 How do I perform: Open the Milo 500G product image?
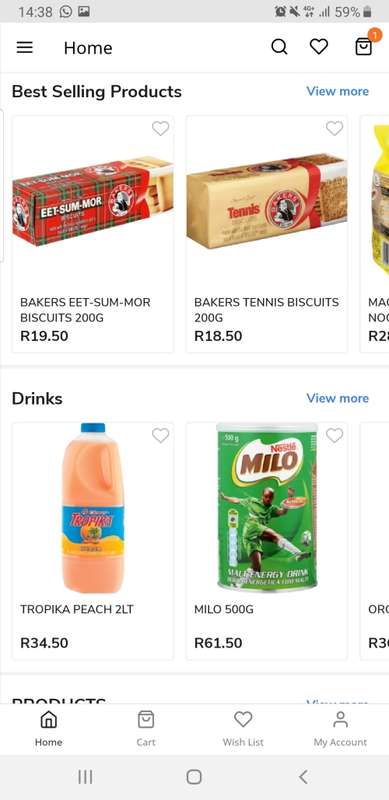point(266,508)
